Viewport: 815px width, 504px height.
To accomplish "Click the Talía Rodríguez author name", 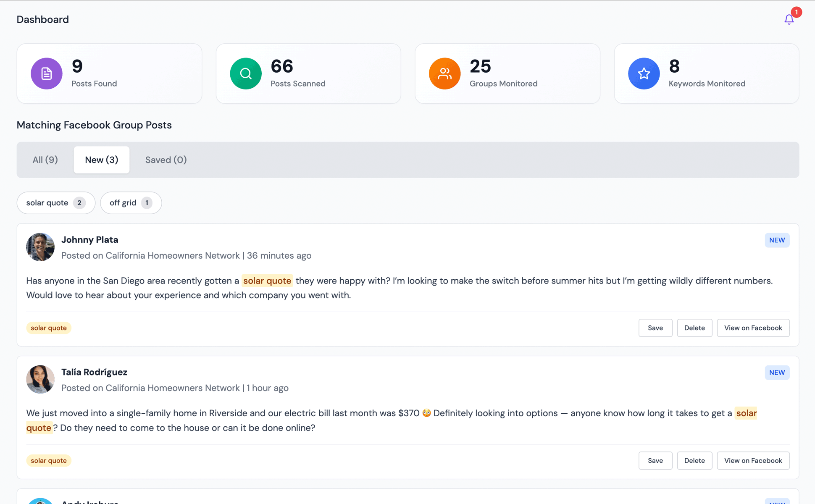I will [94, 372].
